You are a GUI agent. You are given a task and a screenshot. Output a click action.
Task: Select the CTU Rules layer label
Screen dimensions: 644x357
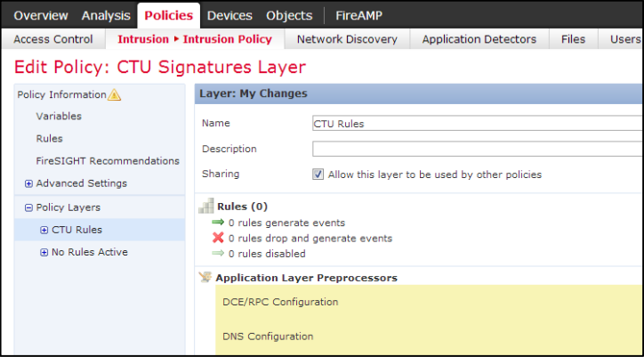pyautogui.click(x=76, y=230)
